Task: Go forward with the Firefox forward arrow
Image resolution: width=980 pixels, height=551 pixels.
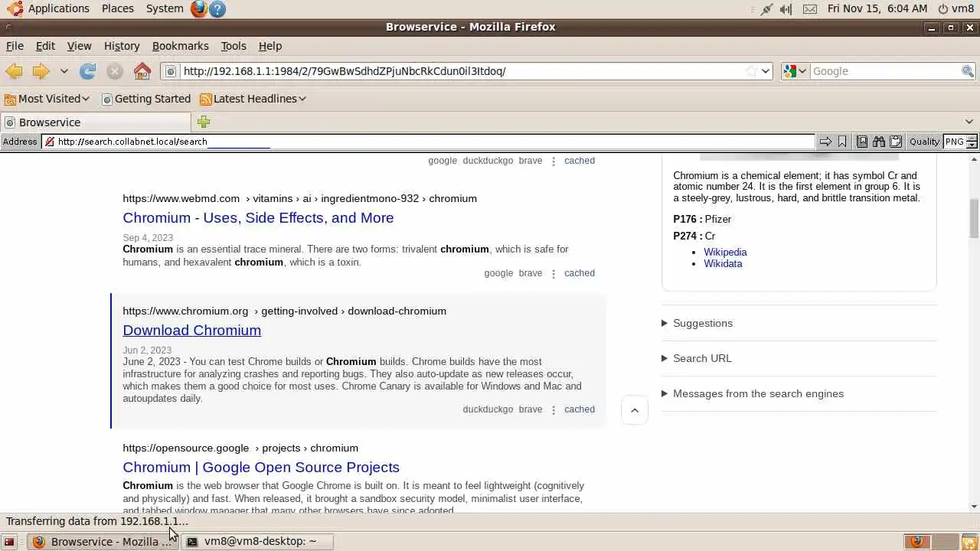Action: pos(41,71)
